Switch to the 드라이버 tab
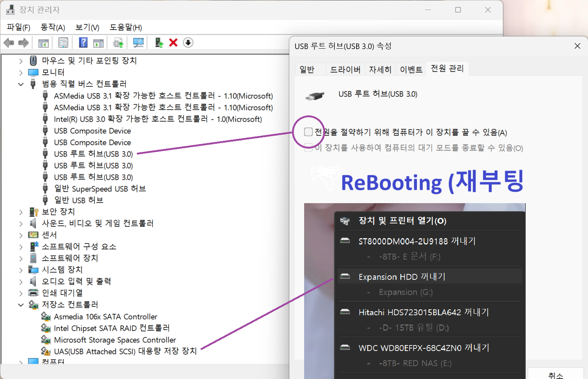Viewport: 588px width, 379px height. [345, 69]
